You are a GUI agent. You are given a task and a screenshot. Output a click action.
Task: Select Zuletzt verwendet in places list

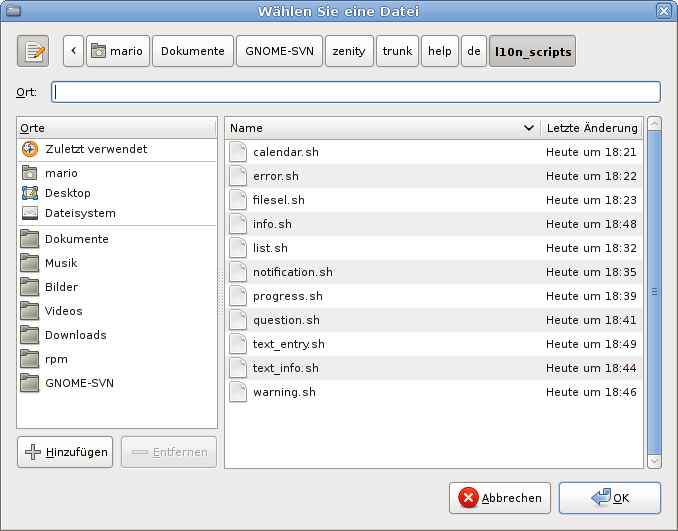click(96, 149)
